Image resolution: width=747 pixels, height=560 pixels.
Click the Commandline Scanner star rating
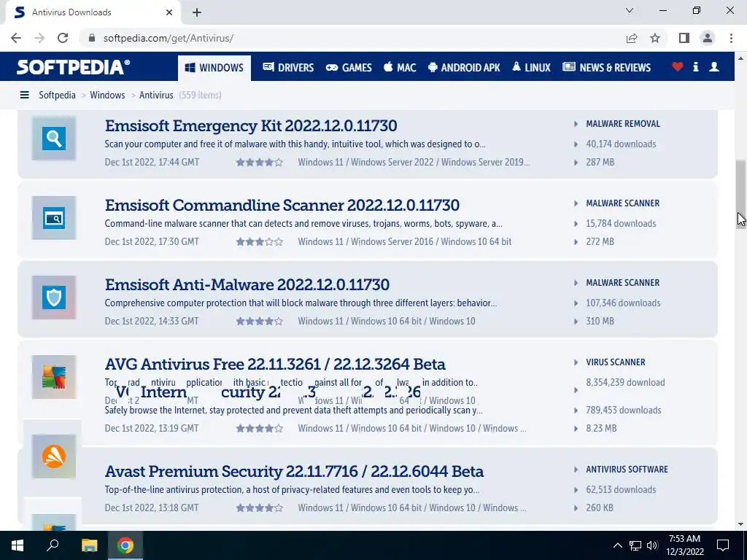click(x=260, y=242)
